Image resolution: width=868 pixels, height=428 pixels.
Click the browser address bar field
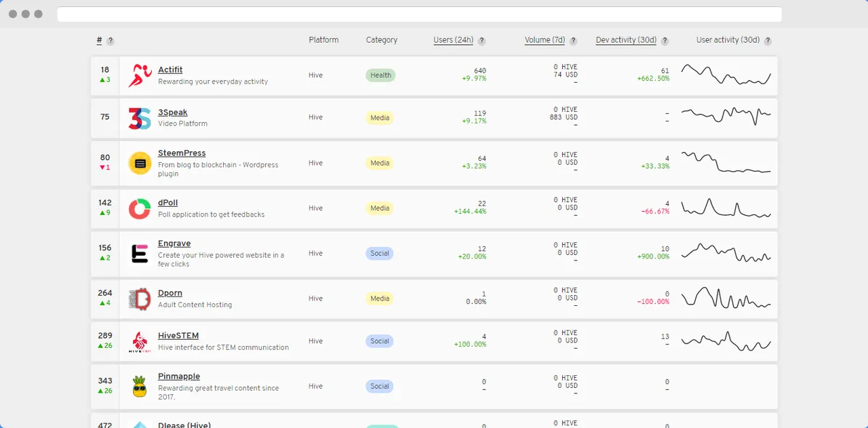click(x=419, y=14)
